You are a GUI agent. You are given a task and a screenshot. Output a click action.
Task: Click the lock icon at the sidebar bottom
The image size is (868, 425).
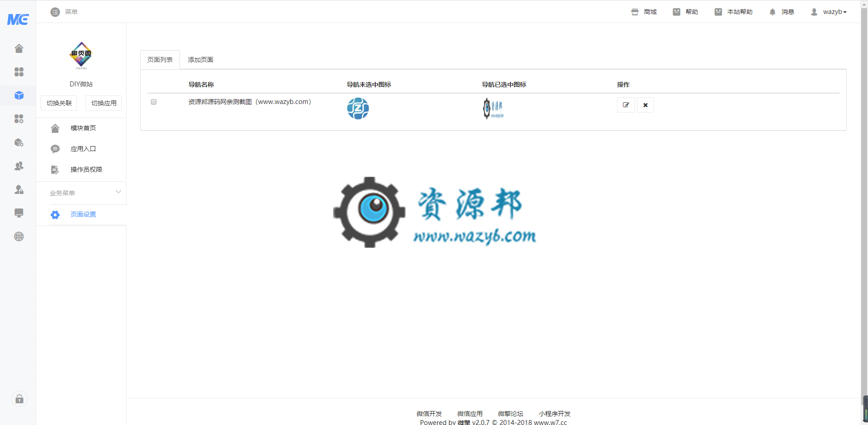[x=19, y=399]
